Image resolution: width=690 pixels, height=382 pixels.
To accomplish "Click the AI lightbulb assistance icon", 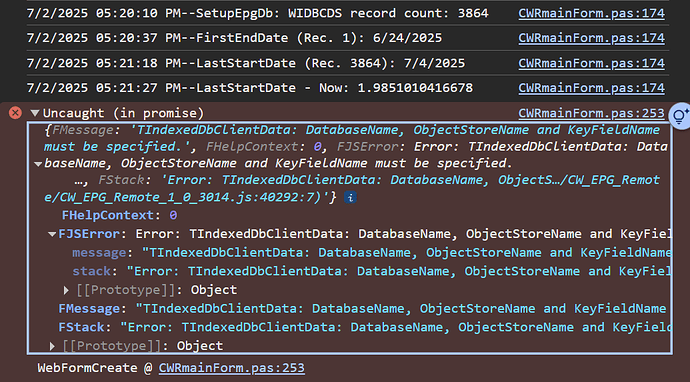I will pos(680,116).
